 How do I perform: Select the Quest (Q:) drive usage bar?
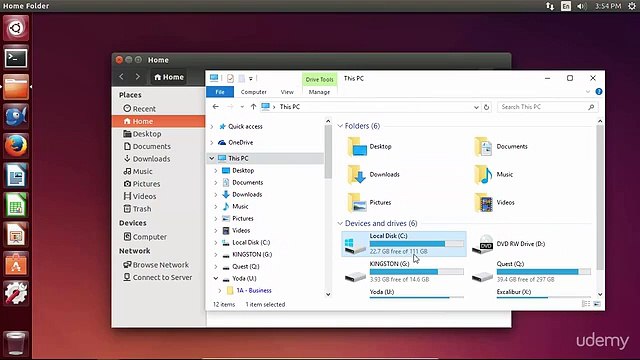[x=544, y=272]
